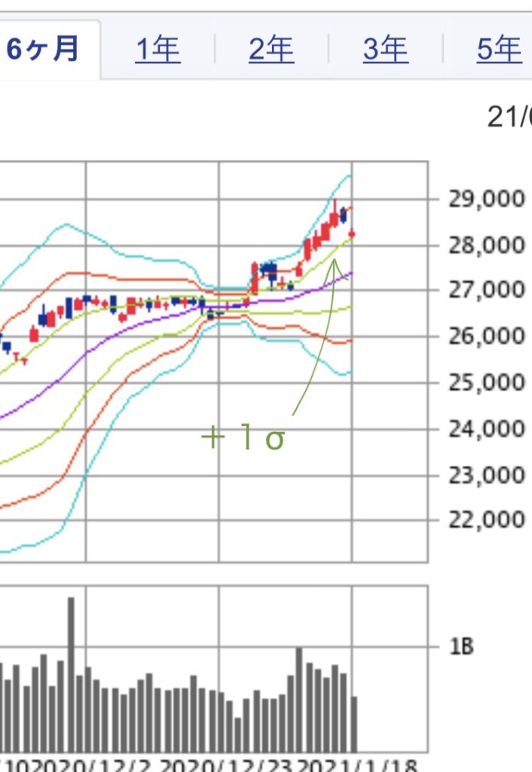Click the 23,000 price axis label

click(486, 475)
